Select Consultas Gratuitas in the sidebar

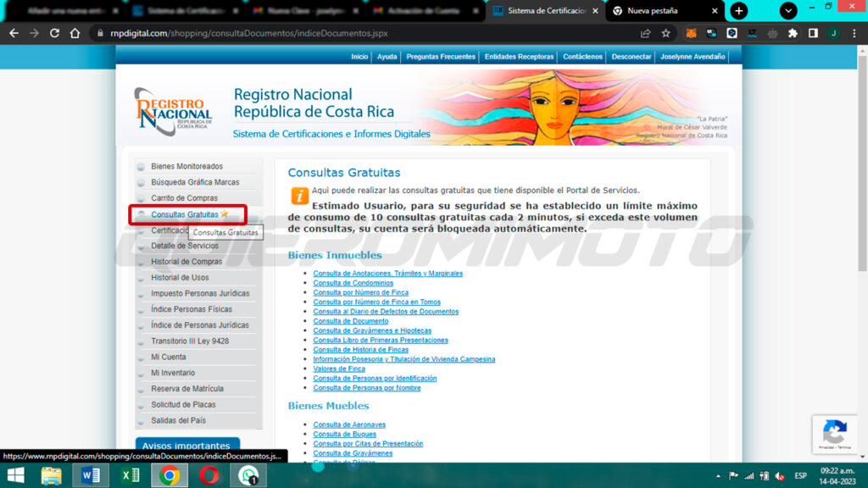click(x=184, y=214)
